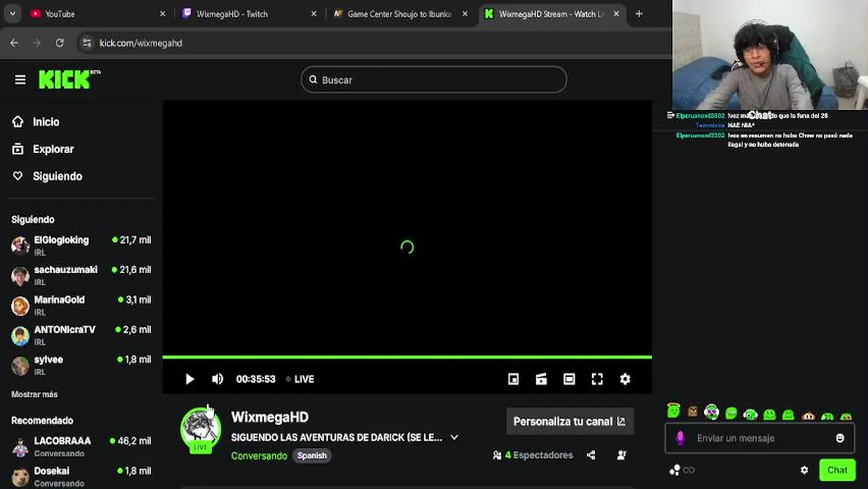Jump to LIVE in the player
868x489 pixels.
coord(300,379)
